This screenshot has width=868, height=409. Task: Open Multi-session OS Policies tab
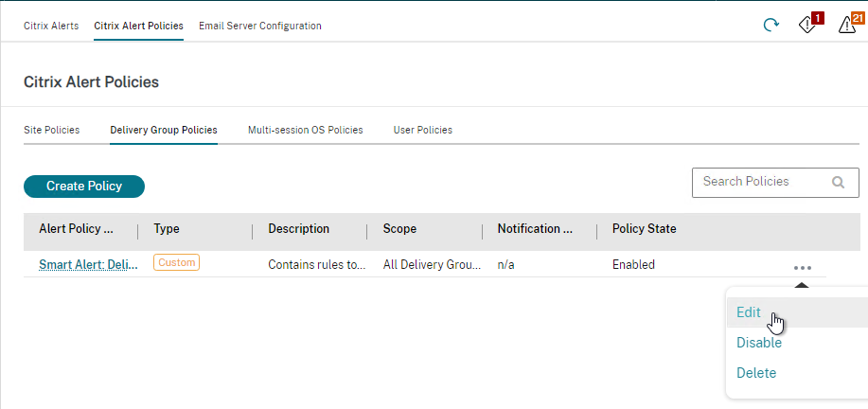click(x=305, y=130)
